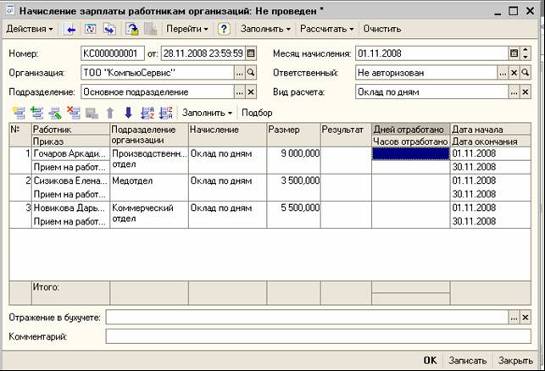Open help with the question mark icon
The height and width of the screenshot is (371, 545).
click(x=224, y=29)
